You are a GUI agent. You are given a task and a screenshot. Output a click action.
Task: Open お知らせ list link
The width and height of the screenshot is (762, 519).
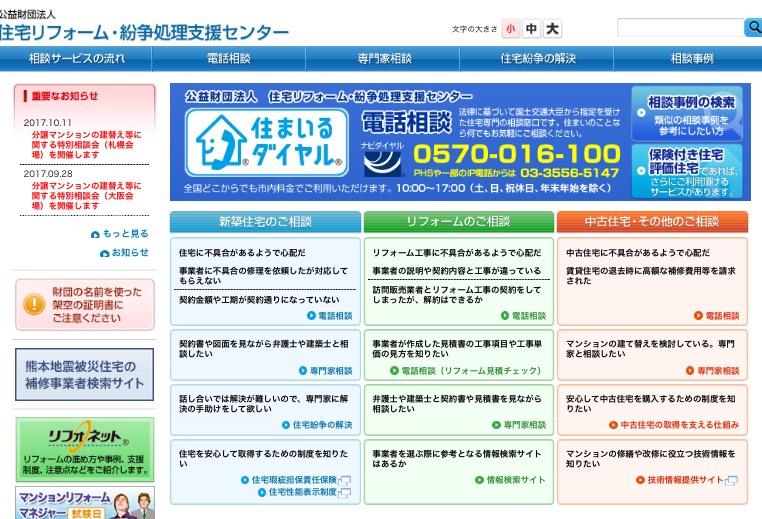tap(123, 252)
